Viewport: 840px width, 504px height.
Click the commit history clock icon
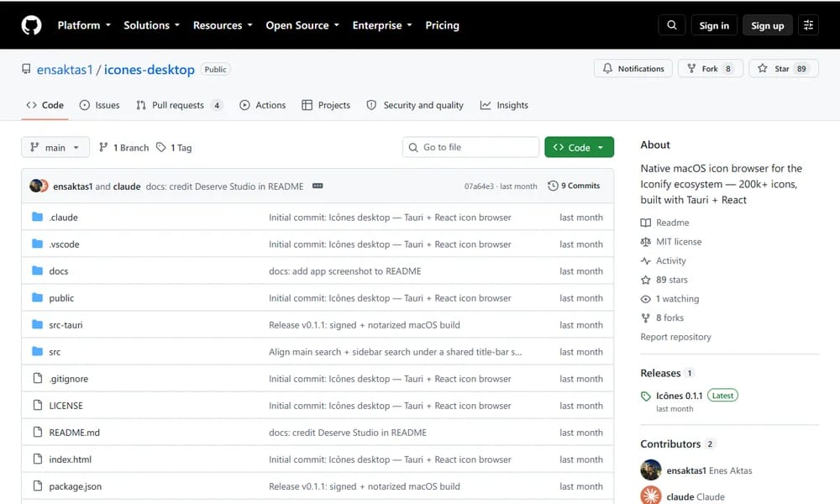553,186
